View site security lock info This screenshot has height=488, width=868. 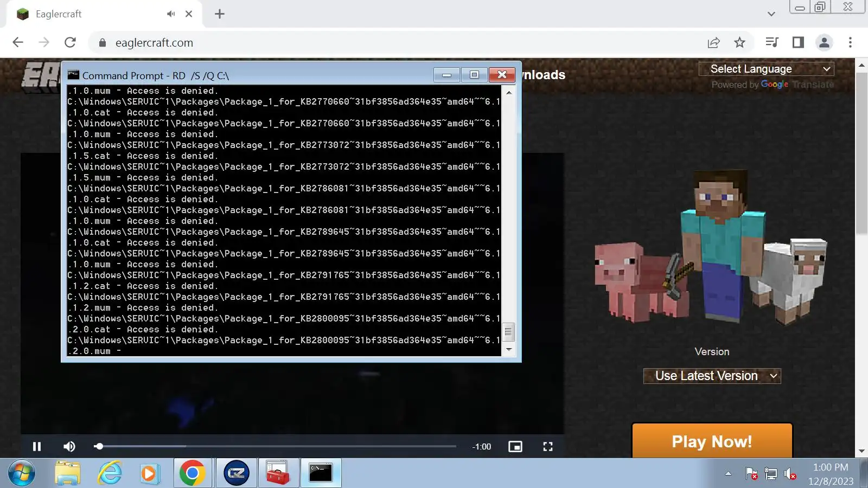click(102, 42)
